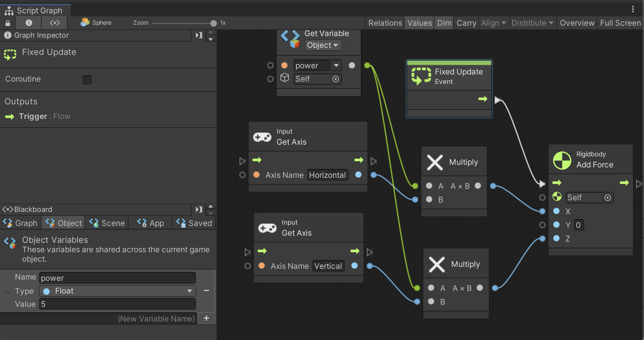644x340 pixels.
Task: Click the Sphere object icon
Action: [x=85, y=22]
